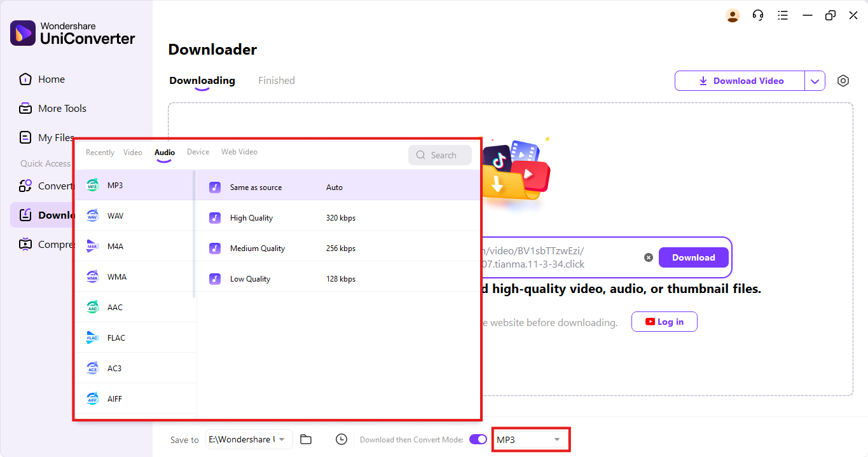
Task: Click the YouTube Log in button
Action: click(665, 322)
